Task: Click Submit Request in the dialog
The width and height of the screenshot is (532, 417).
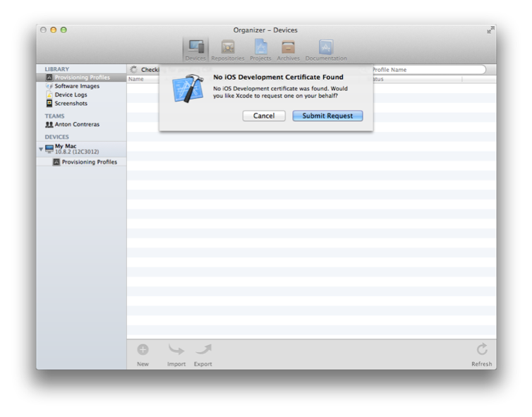Action: tap(327, 116)
